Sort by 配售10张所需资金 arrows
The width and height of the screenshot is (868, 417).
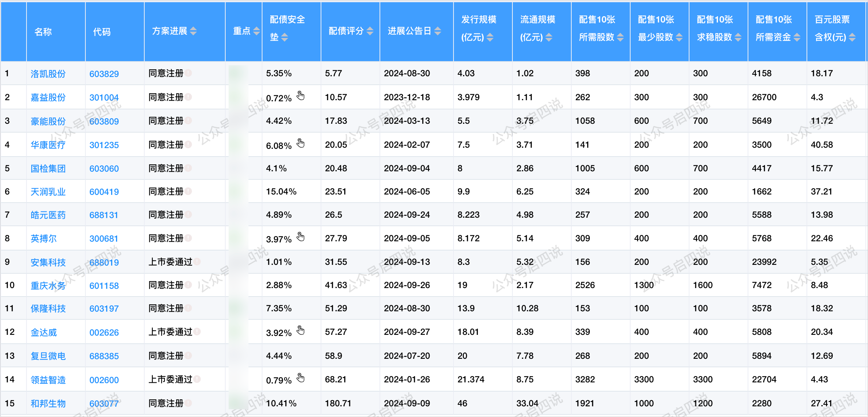click(x=797, y=37)
